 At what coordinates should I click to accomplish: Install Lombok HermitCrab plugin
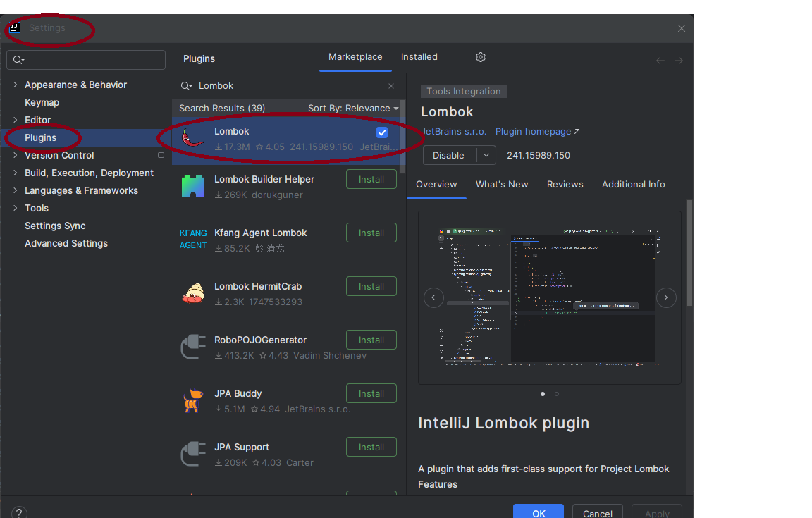click(371, 286)
